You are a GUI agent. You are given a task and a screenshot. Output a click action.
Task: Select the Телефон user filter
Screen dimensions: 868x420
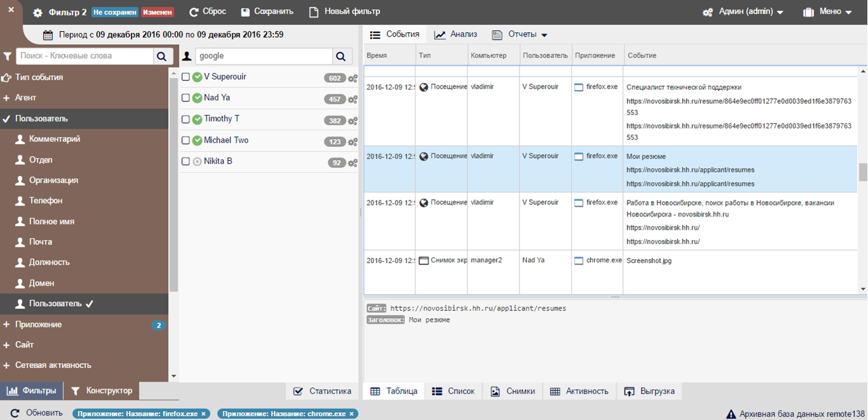[84, 201]
